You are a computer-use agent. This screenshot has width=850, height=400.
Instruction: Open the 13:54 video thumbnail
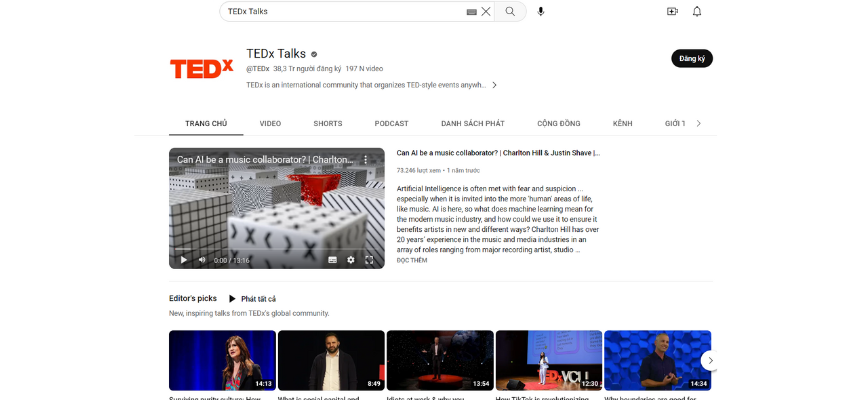click(440, 360)
